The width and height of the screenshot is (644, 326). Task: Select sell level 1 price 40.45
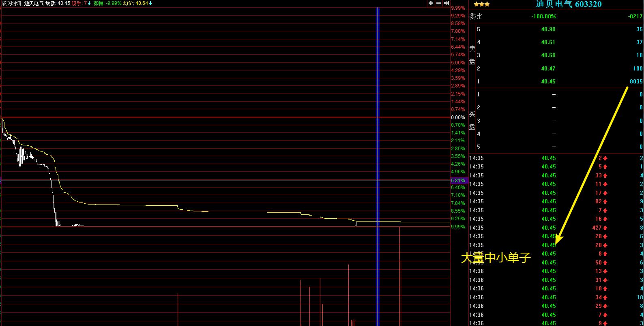coord(548,82)
